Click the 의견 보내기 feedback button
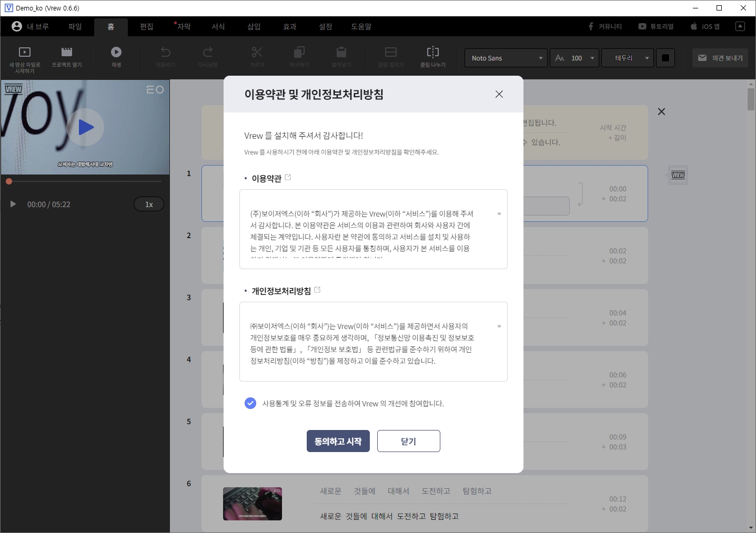Viewport: 756px width, 533px height. (x=720, y=58)
